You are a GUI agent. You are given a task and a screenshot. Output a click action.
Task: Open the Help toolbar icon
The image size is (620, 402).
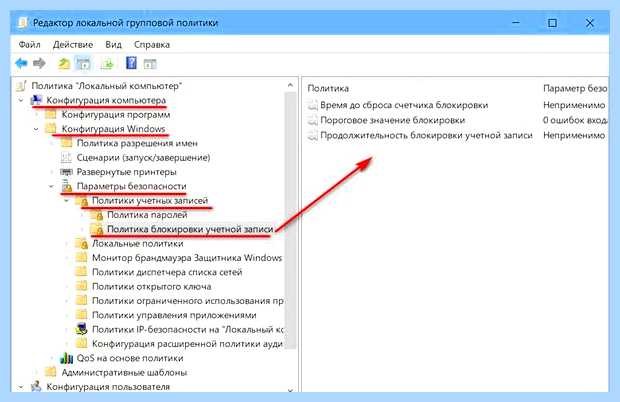[x=131, y=63]
